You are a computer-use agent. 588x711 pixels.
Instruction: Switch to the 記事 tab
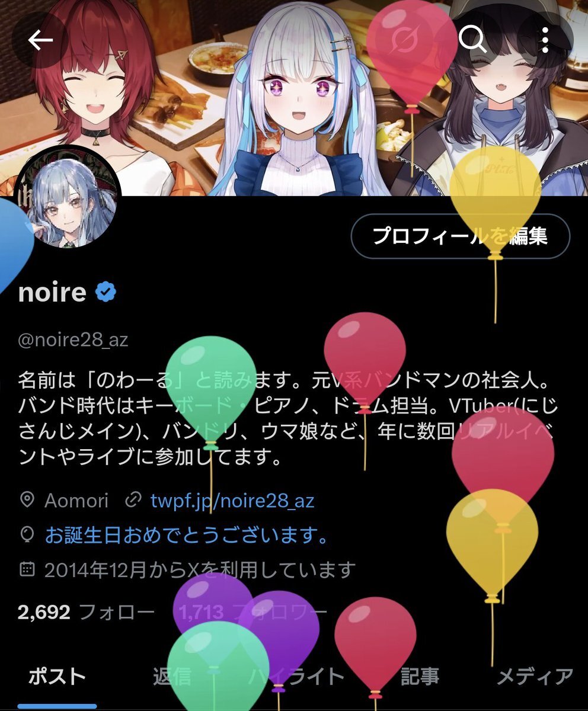420,677
